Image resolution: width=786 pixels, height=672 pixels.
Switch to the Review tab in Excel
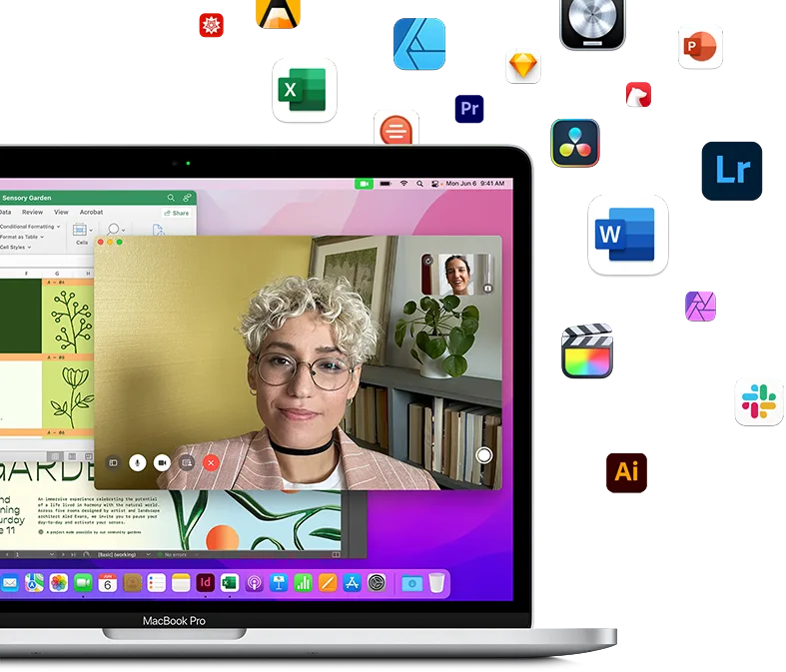33,212
